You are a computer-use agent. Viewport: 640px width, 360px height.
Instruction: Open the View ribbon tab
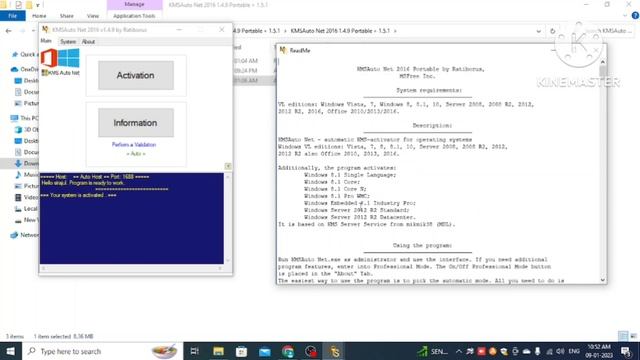pos(93,16)
